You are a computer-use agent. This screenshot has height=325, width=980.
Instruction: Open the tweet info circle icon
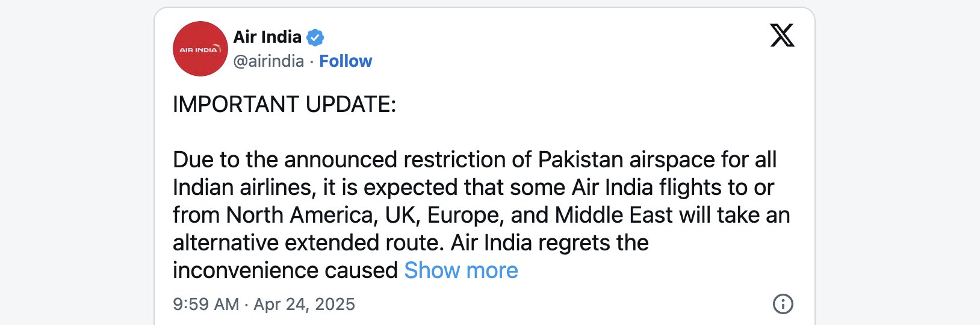coord(783,304)
